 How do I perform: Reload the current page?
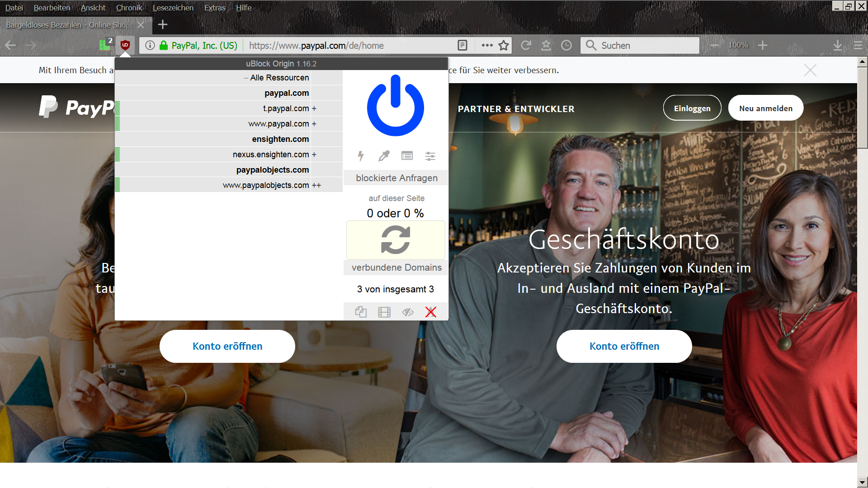click(x=526, y=45)
